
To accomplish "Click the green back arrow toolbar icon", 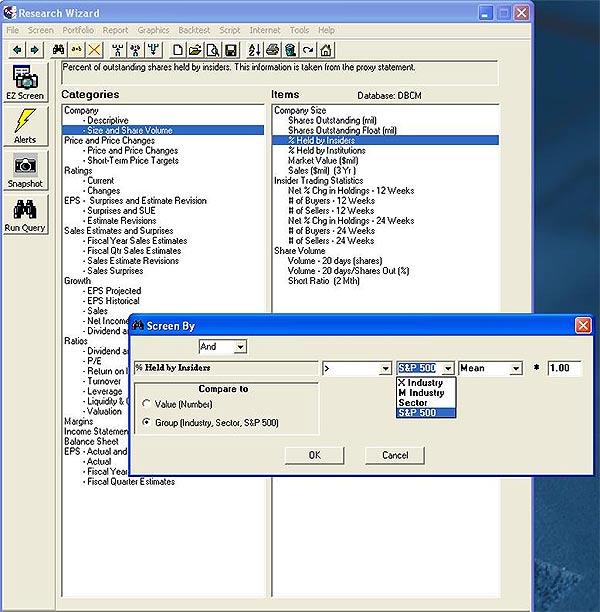I will coord(17,49).
